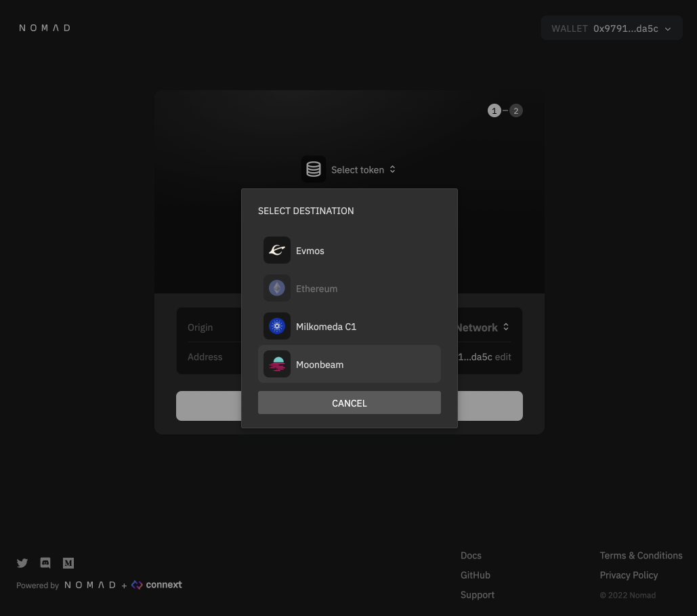
Task: Click the edit address link
Action: pyautogui.click(x=503, y=356)
